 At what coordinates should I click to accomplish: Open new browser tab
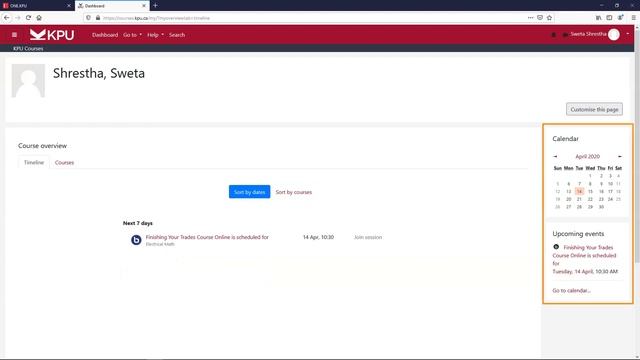(x=155, y=5)
